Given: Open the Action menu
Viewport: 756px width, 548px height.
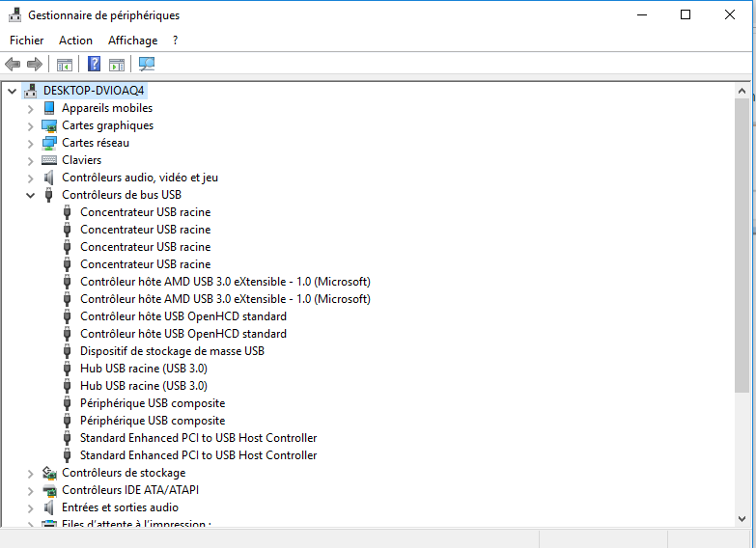Looking at the screenshot, I should [x=75, y=41].
